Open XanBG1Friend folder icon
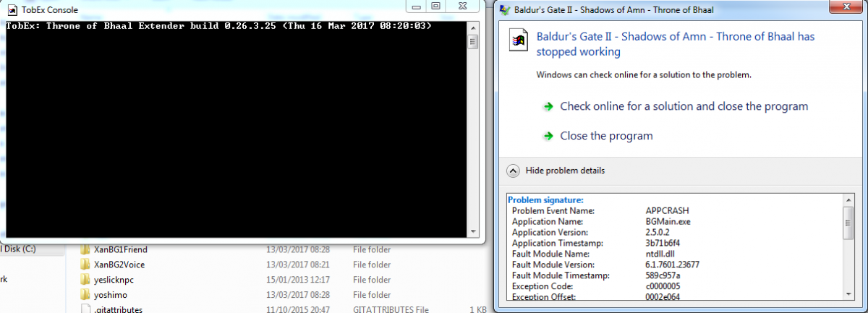 click(x=85, y=249)
